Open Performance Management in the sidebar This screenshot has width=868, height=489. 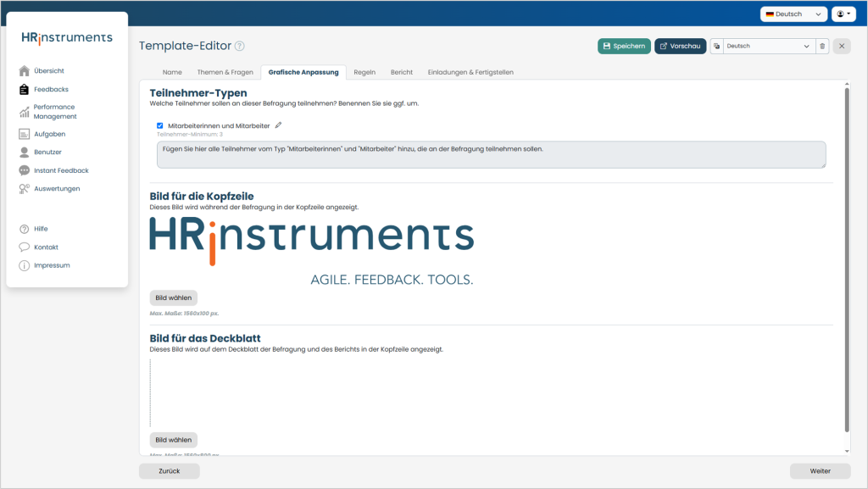point(55,112)
